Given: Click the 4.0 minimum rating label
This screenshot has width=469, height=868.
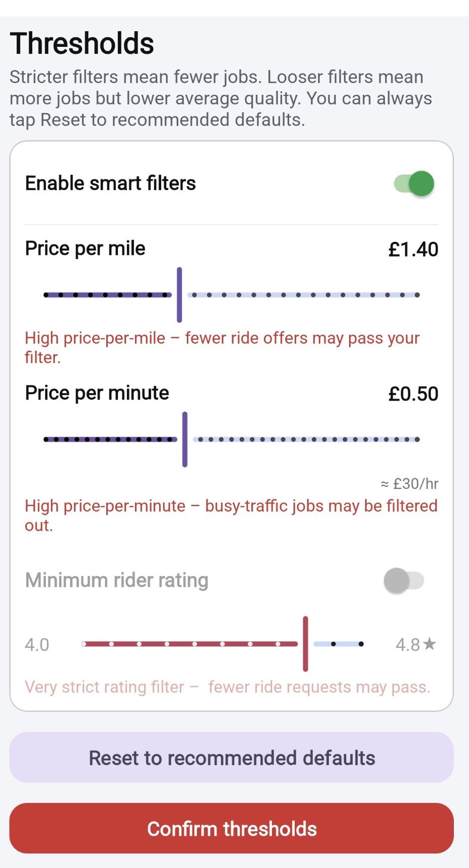Looking at the screenshot, I should click(37, 645).
